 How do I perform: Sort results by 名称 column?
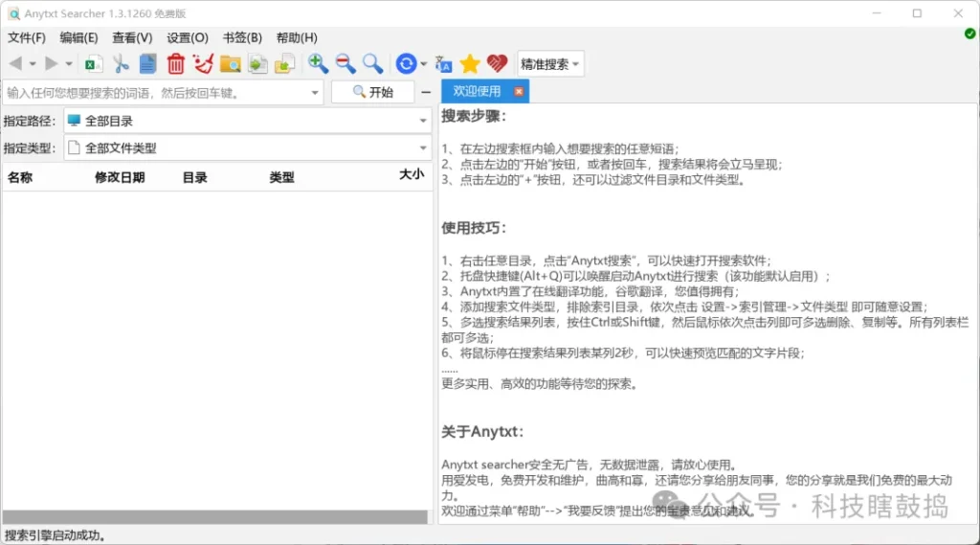click(x=20, y=178)
